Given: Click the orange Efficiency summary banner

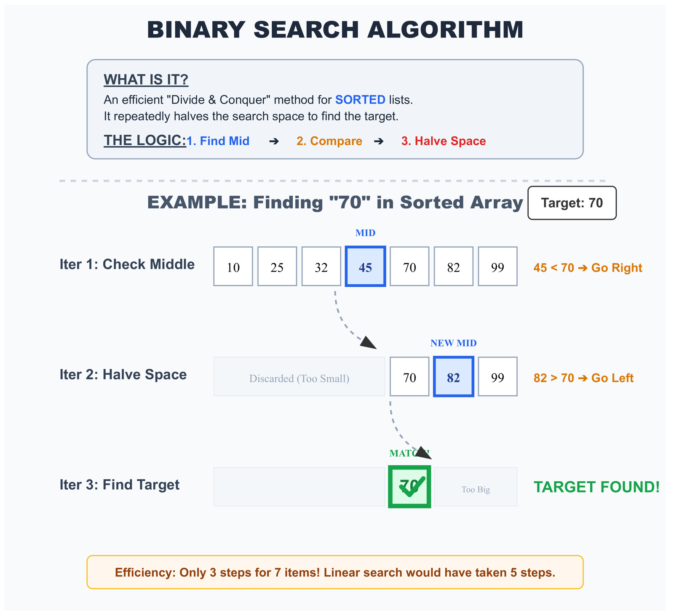Looking at the screenshot, I should click(x=335, y=572).
